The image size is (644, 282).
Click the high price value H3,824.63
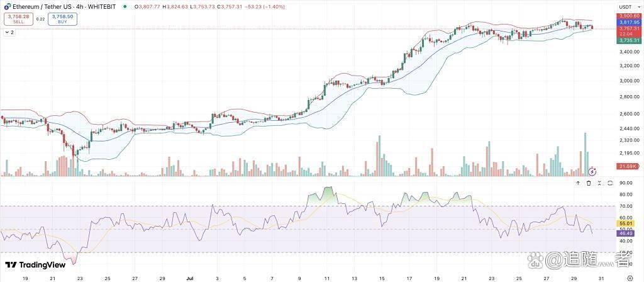pyautogui.click(x=177, y=7)
